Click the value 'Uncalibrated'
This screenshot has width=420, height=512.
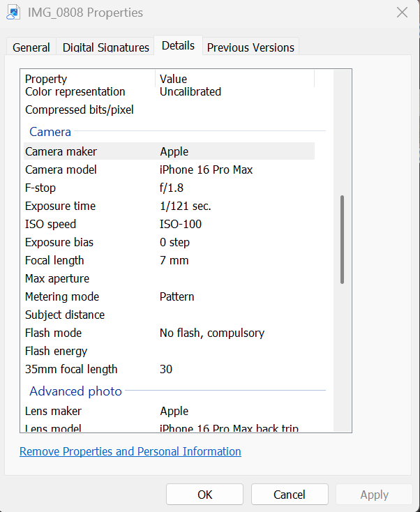[x=190, y=91]
